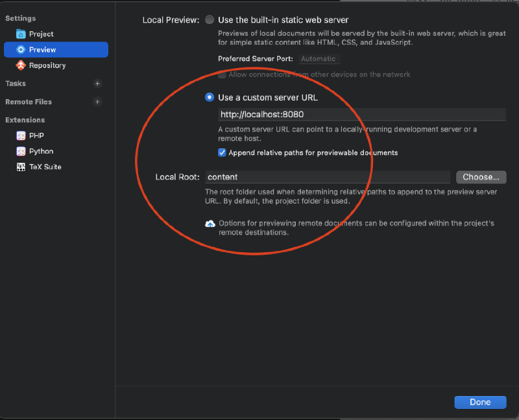Add a new task with plus icon
The height and width of the screenshot is (420, 519).
tap(97, 84)
